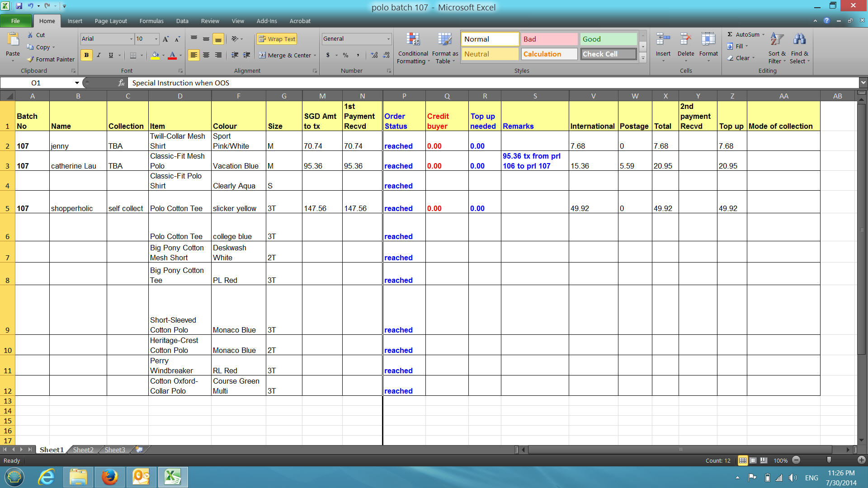Open the font size dropdown
The width and height of the screenshot is (868, 488).
click(x=156, y=39)
